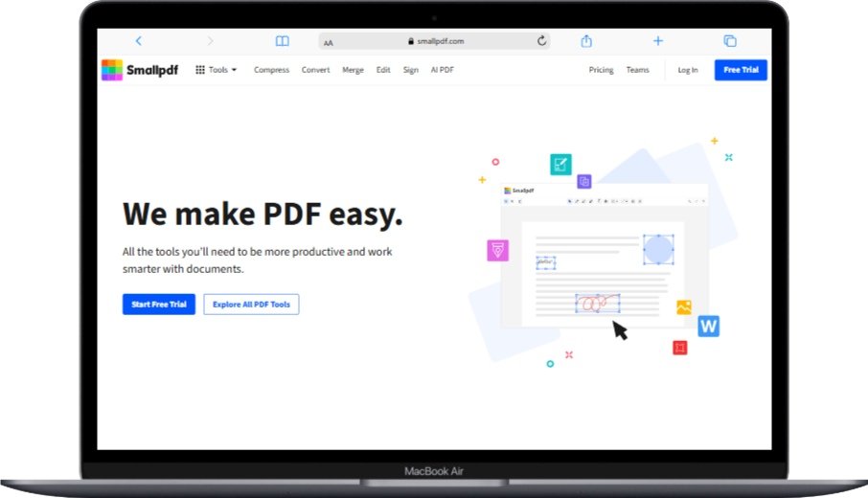
Task: Click the Safari forward arrow
Action: 211,41
